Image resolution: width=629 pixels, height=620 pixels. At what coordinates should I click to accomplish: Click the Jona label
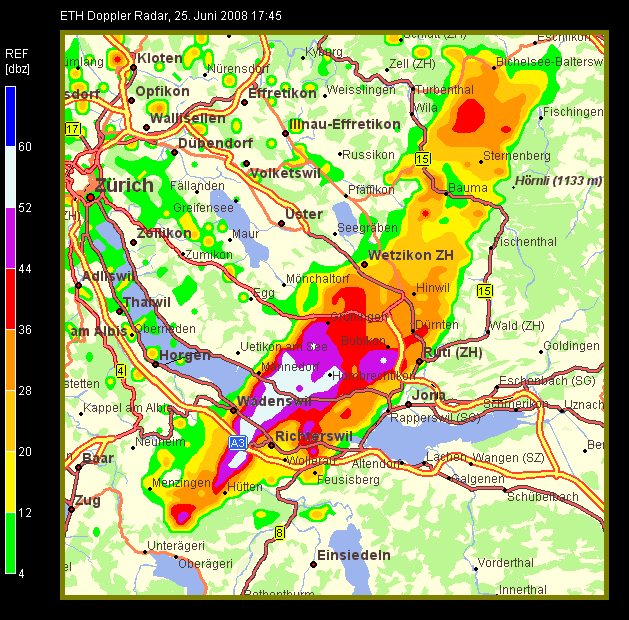click(x=428, y=395)
